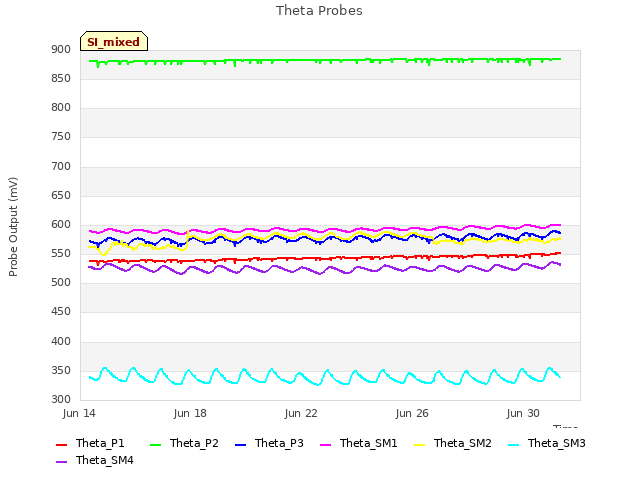
Task: Click the magenta Theta_SM1 legend swatch
Action: click(x=326, y=444)
